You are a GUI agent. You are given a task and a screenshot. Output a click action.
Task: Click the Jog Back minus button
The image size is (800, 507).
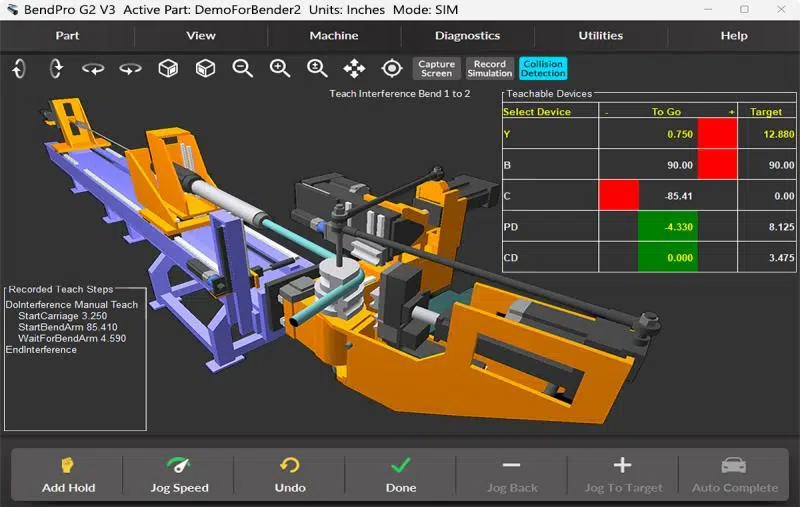pos(512,475)
